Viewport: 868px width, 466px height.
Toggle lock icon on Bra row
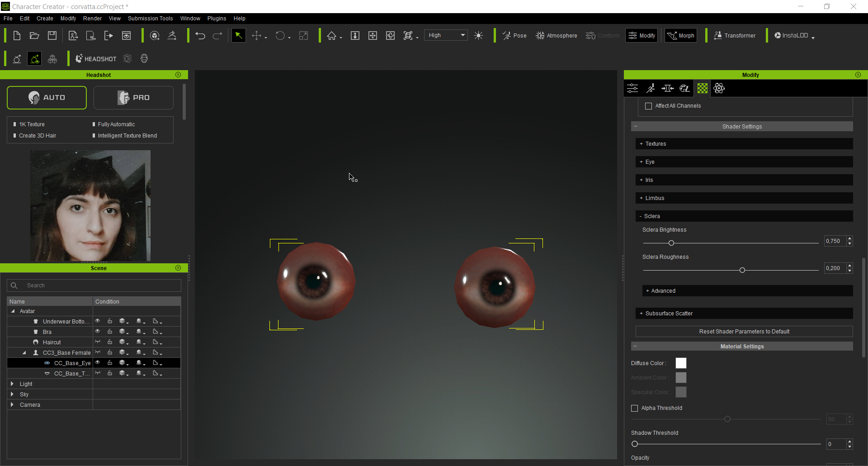pos(110,332)
